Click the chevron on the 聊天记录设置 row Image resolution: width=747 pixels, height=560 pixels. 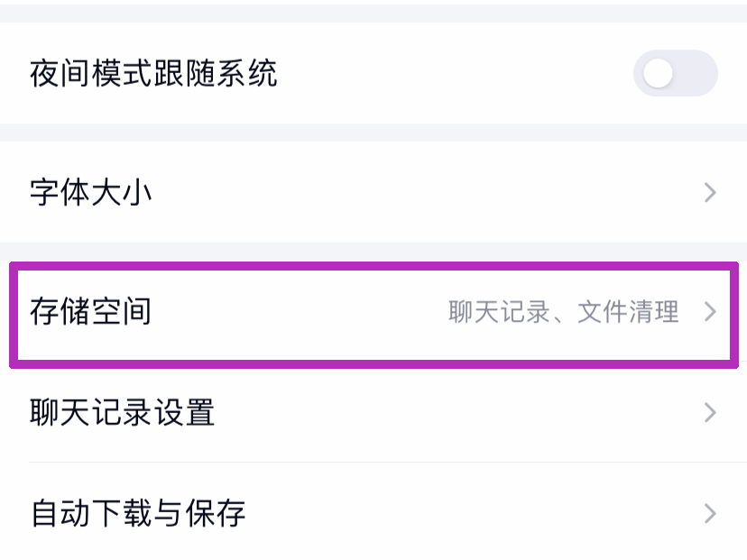pos(710,413)
